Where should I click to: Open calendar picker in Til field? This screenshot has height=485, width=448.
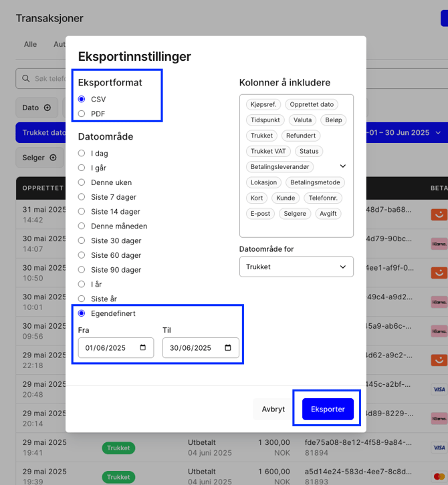tap(228, 347)
